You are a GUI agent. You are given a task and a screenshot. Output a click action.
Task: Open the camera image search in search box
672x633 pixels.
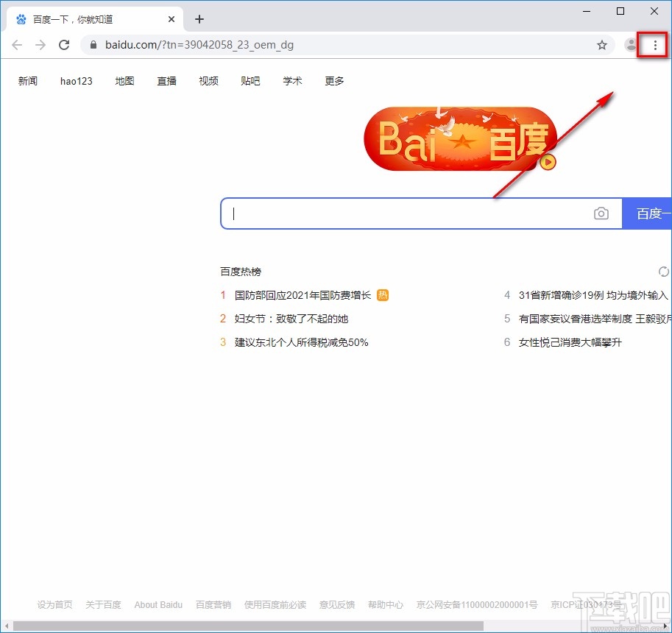click(x=601, y=213)
